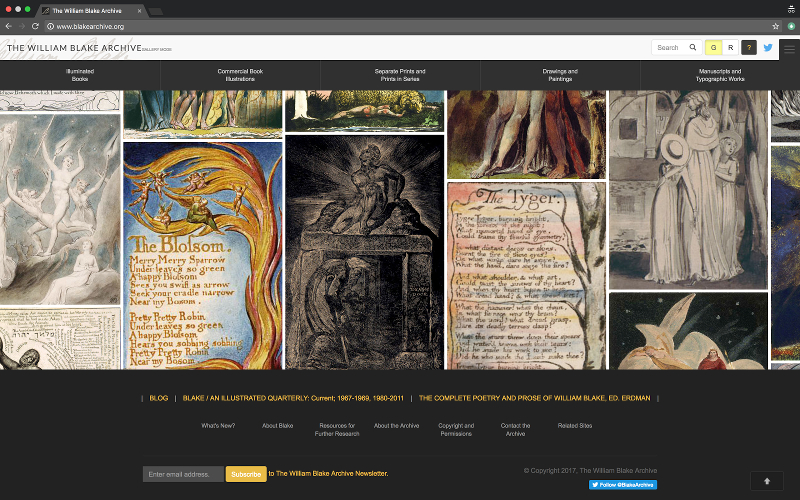Click the question mark help button

pyautogui.click(x=748, y=47)
